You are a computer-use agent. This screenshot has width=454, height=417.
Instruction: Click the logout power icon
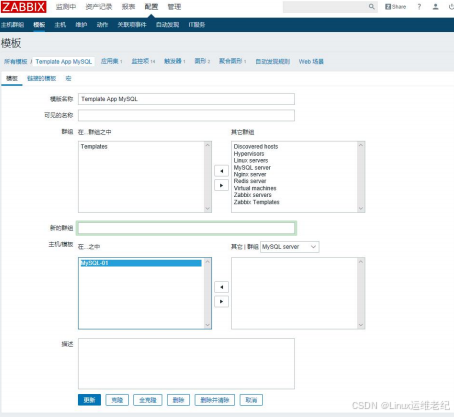451,7
